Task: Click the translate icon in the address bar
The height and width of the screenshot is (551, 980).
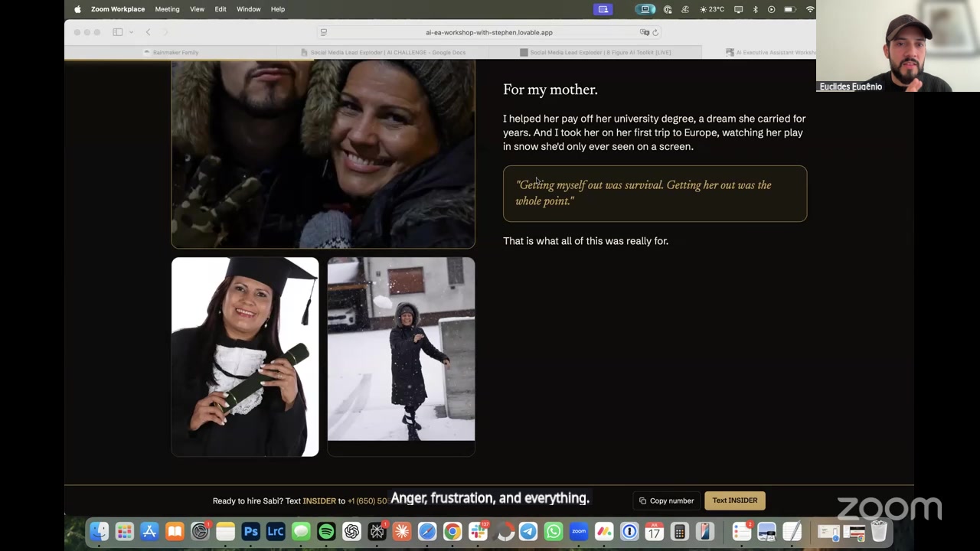Action: click(x=644, y=32)
